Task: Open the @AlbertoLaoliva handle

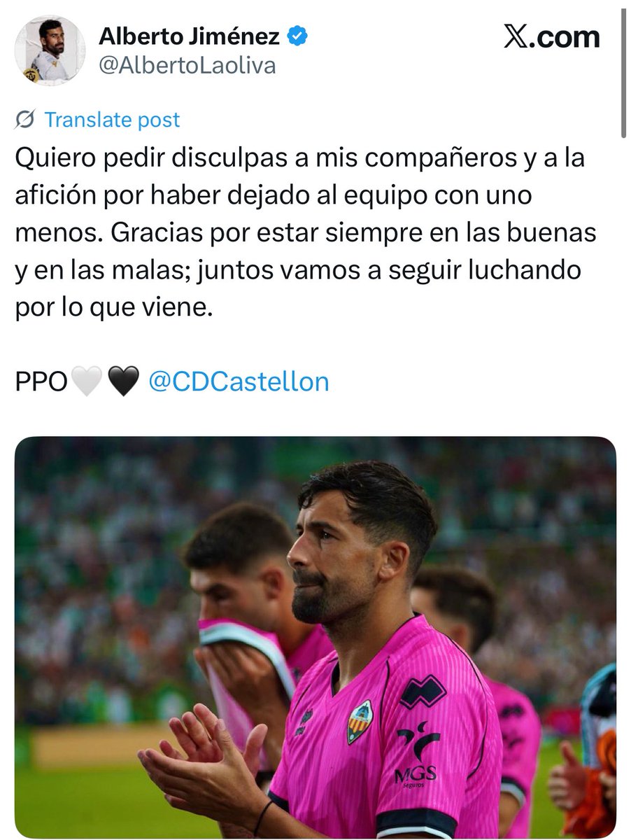Action: click(x=187, y=66)
